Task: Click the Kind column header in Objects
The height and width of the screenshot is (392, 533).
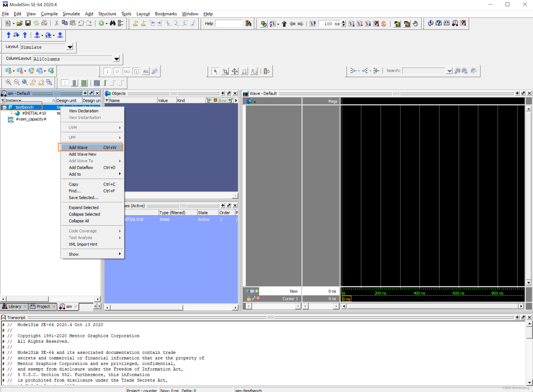Action: point(191,100)
